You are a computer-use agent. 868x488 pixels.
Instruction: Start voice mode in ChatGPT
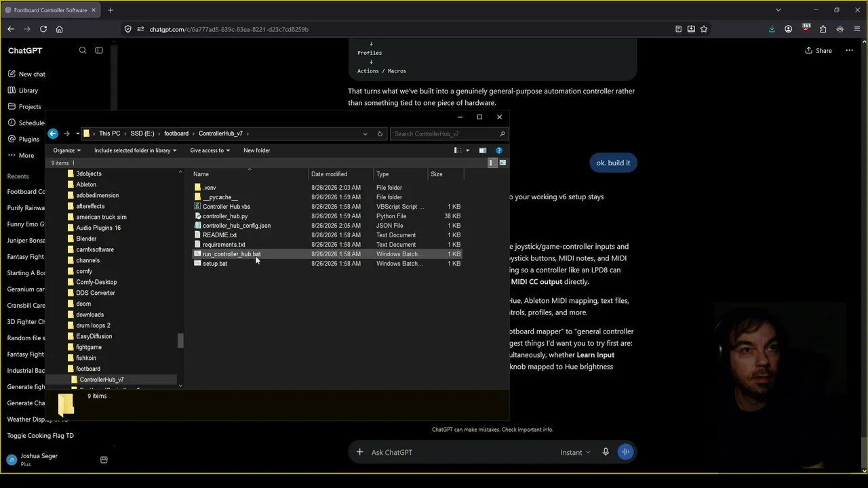(x=626, y=452)
